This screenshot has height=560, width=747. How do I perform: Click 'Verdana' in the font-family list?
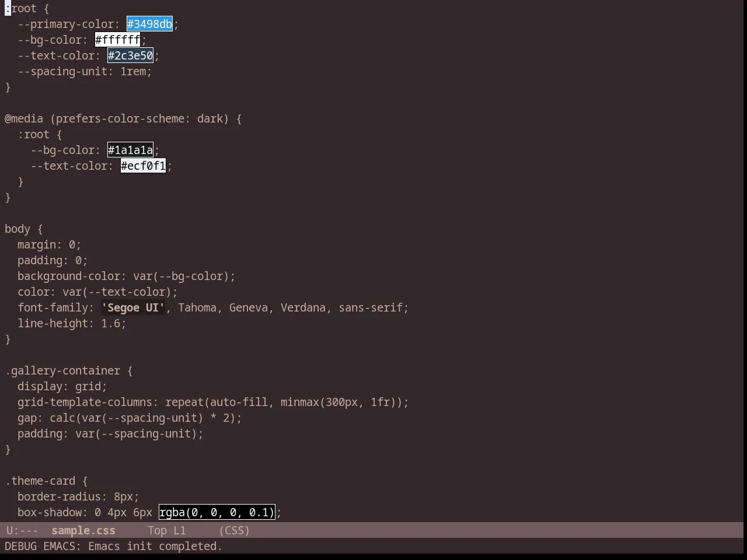coord(303,307)
